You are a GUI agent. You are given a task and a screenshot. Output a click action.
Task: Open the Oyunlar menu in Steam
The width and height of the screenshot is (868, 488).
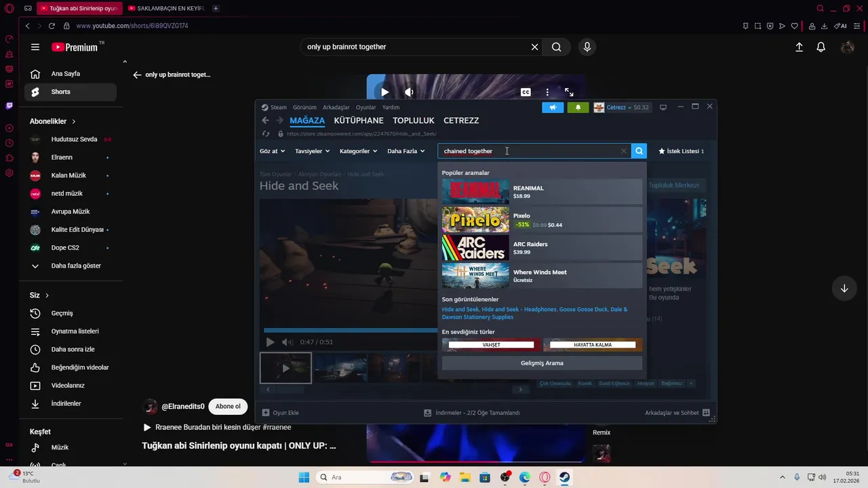366,107
